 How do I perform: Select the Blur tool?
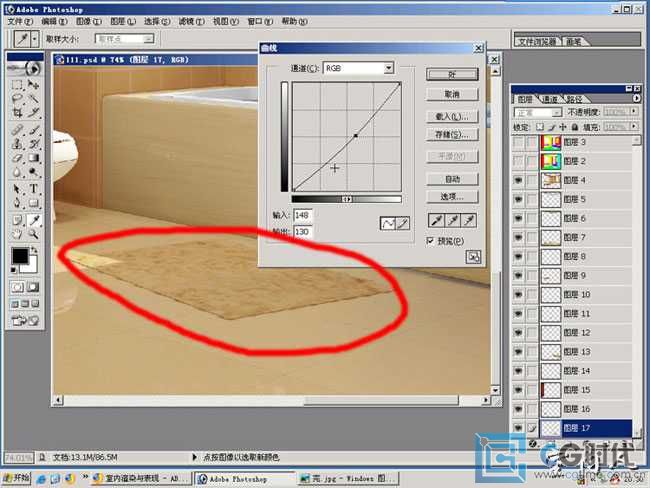[17, 172]
